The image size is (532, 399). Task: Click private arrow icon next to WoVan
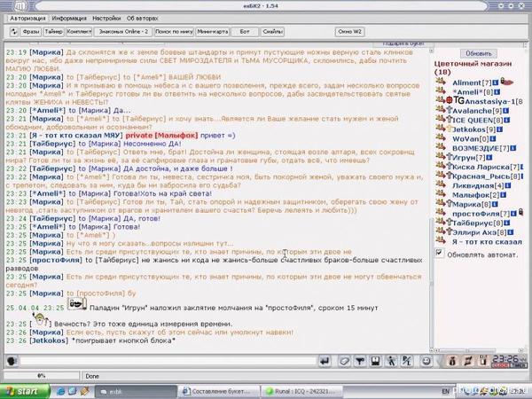(441, 137)
